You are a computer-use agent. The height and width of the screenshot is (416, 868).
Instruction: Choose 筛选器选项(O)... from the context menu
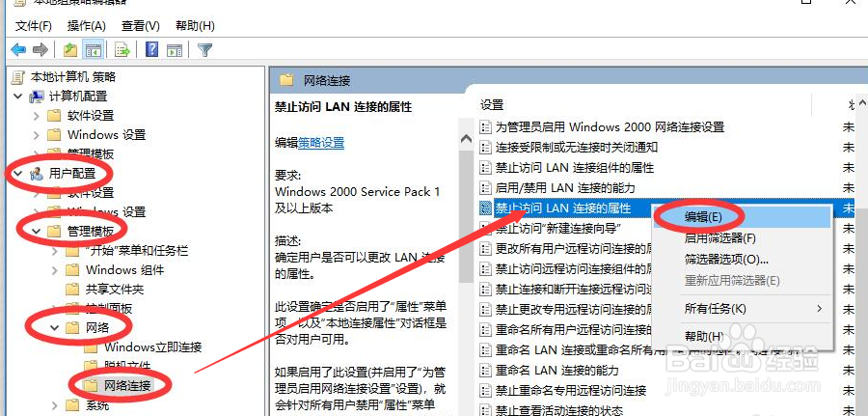tap(743, 260)
